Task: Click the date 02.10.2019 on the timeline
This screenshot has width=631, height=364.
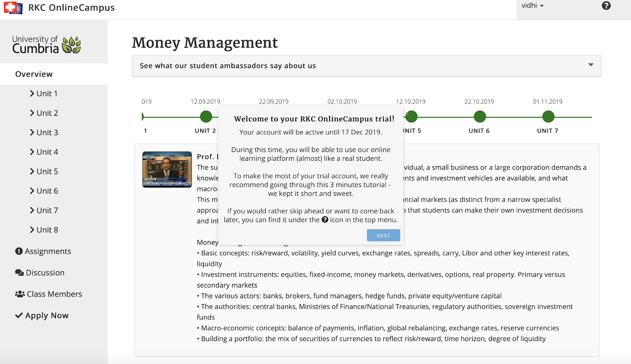Action: 342,102
